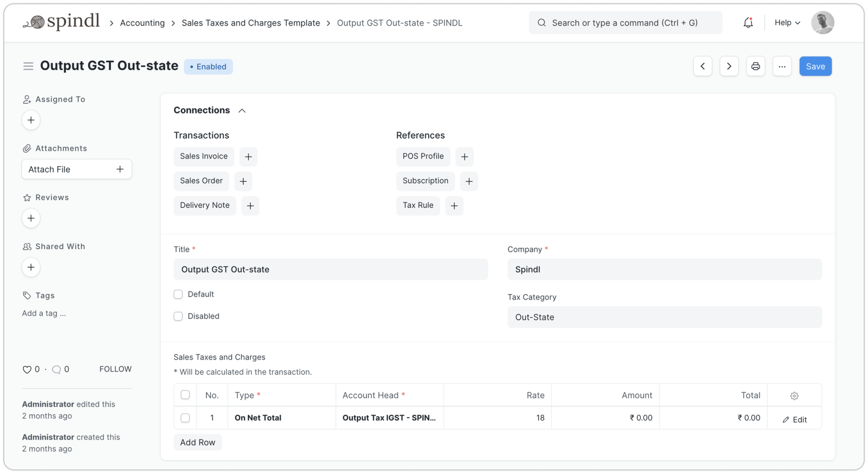Open the Help dropdown
Viewport: 868px width, 474px height.
[x=788, y=23]
